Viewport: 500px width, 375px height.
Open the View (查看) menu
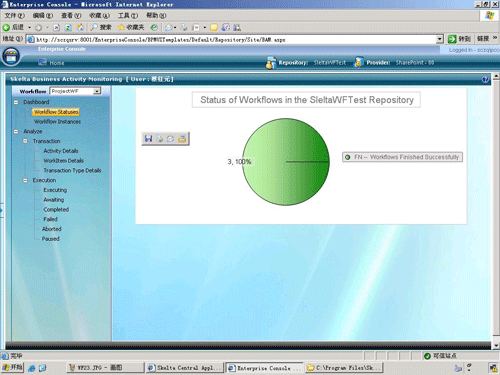(71, 15)
